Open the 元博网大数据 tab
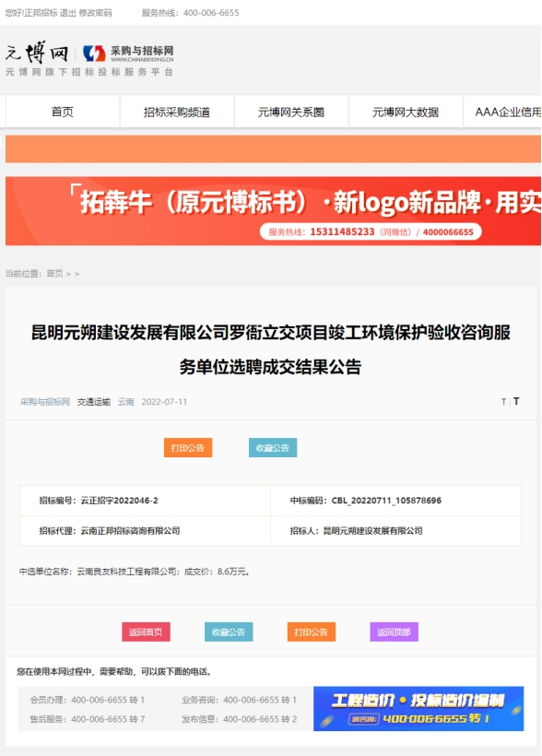Image resolution: width=542 pixels, height=756 pixels. (x=406, y=112)
